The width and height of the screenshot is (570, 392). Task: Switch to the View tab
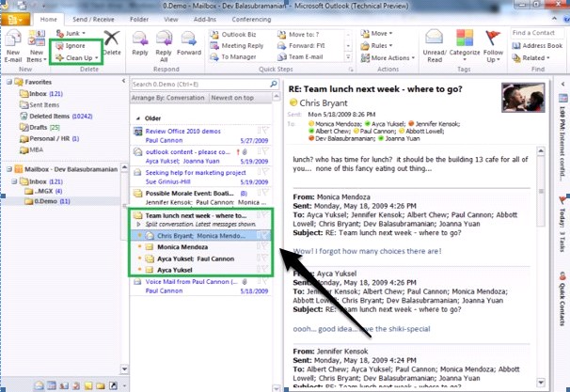point(171,19)
